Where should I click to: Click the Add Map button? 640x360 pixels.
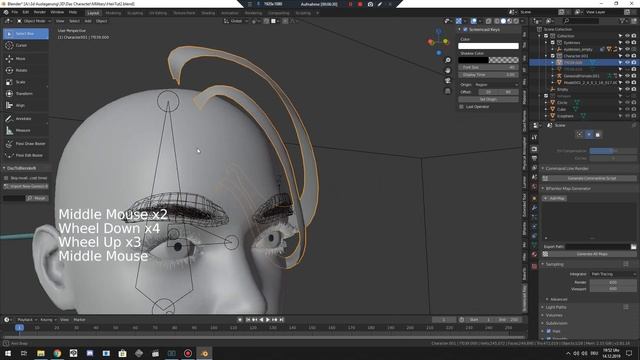(554, 198)
